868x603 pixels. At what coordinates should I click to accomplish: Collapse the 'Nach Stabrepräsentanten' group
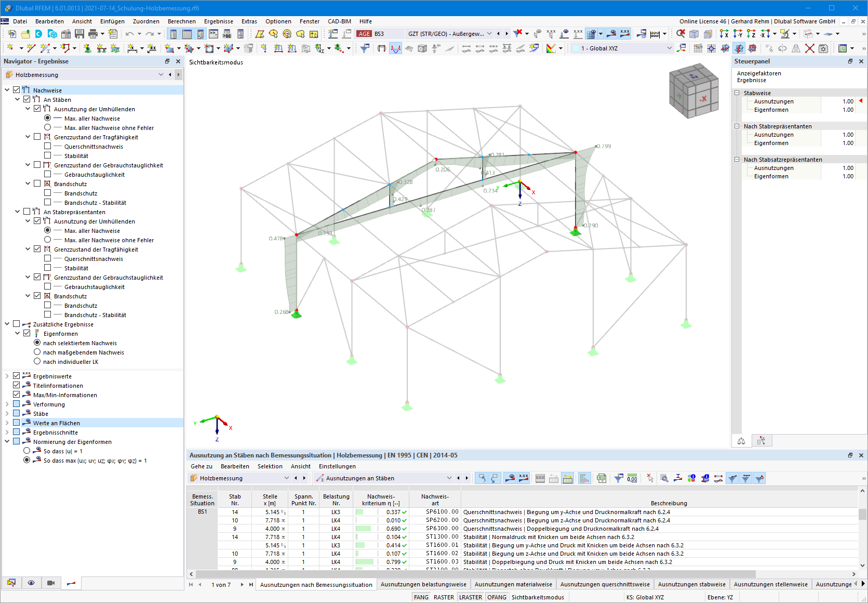[x=737, y=126]
